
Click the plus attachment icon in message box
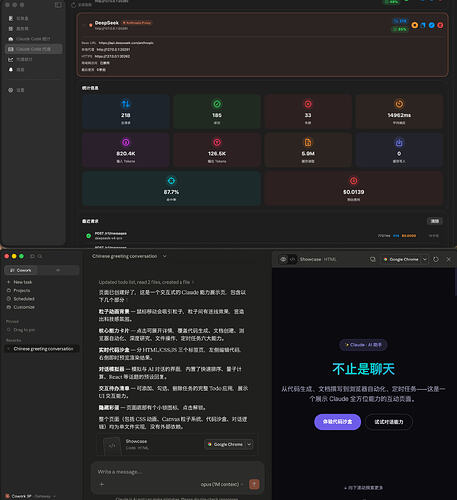tap(102, 484)
